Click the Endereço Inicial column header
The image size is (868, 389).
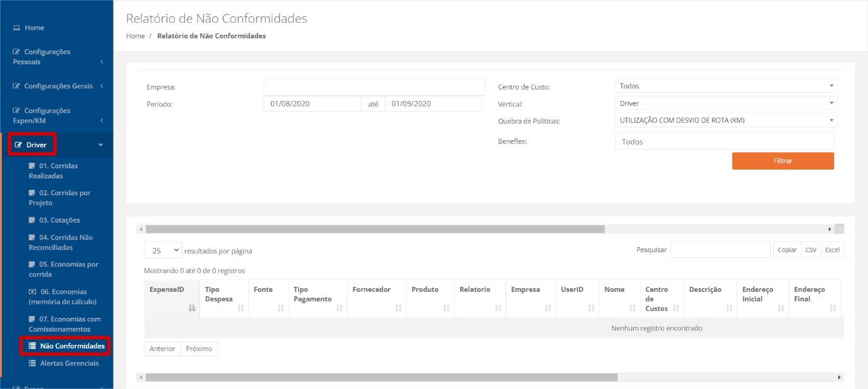click(x=763, y=299)
